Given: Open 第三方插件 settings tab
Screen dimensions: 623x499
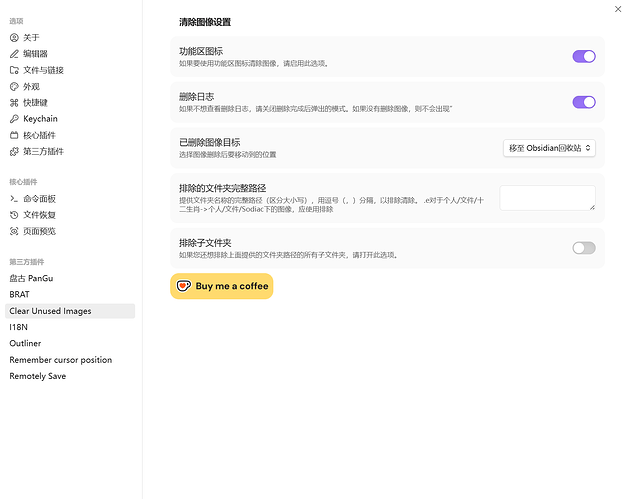Looking at the screenshot, I should [70, 151].
